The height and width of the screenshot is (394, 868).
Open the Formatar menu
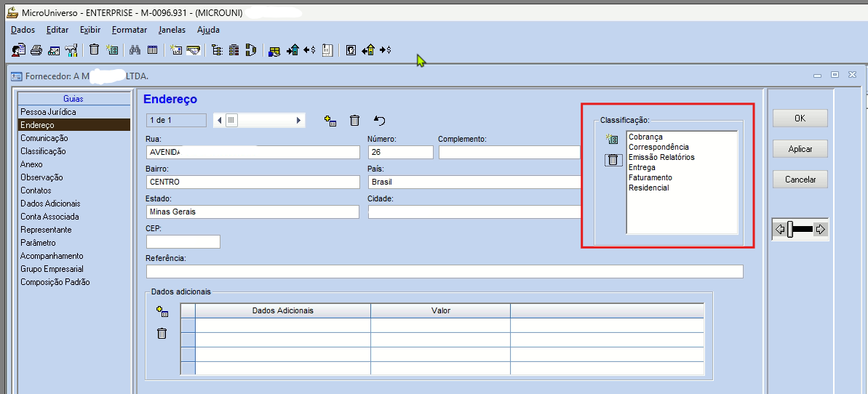129,30
